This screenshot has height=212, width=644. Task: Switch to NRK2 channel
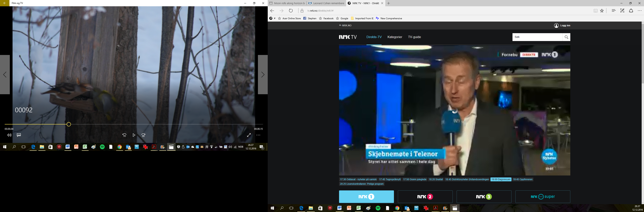pyautogui.click(x=425, y=197)
